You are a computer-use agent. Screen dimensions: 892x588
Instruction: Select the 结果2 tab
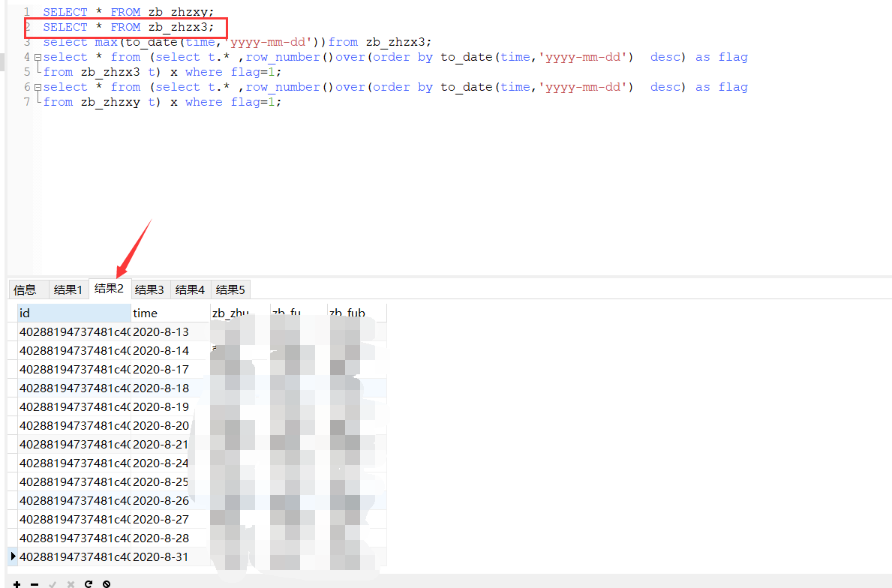pos(110,288)
